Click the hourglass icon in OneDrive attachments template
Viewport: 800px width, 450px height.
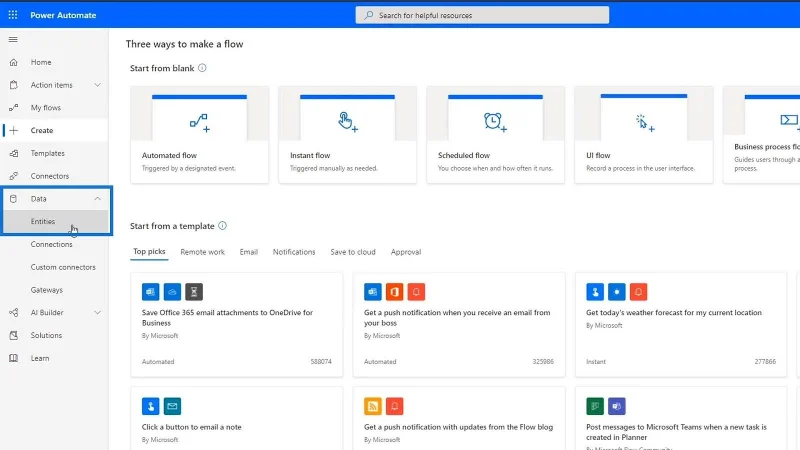(x=194, y=292)
